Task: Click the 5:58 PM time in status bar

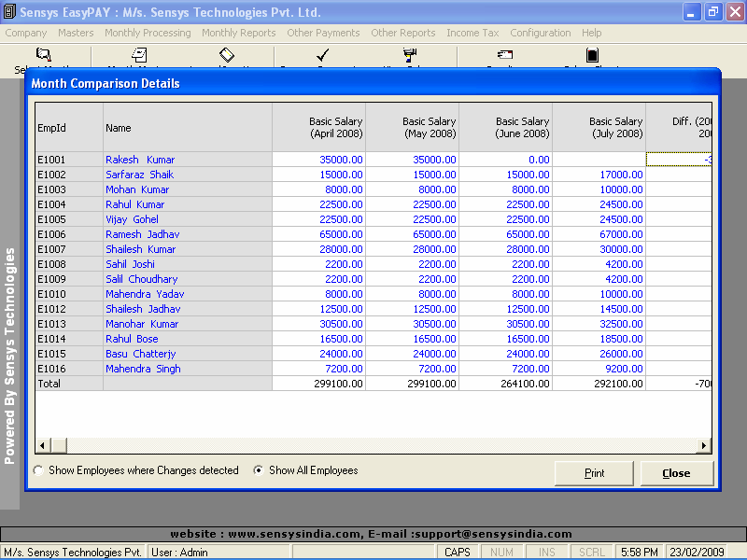Action: click(640, 552)
